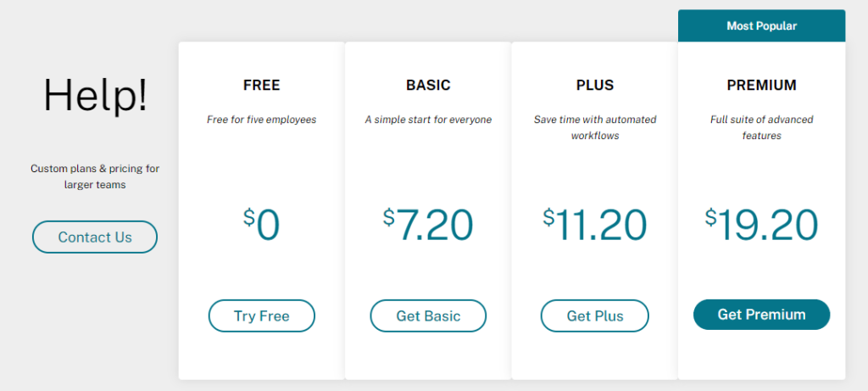This screenshot has width=868, height=391.
Task: Click the Try Free button
Action: tap(261, 316)
